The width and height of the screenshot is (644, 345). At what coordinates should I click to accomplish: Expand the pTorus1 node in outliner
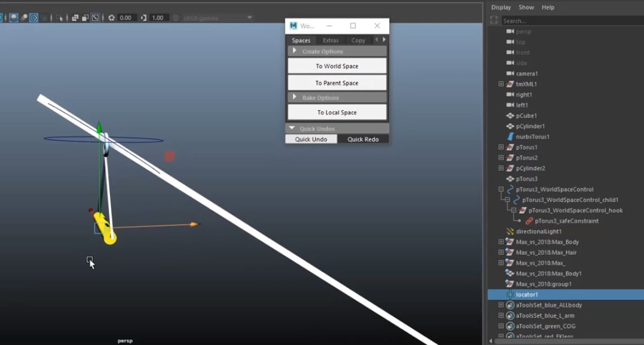[x=501, y=148]
